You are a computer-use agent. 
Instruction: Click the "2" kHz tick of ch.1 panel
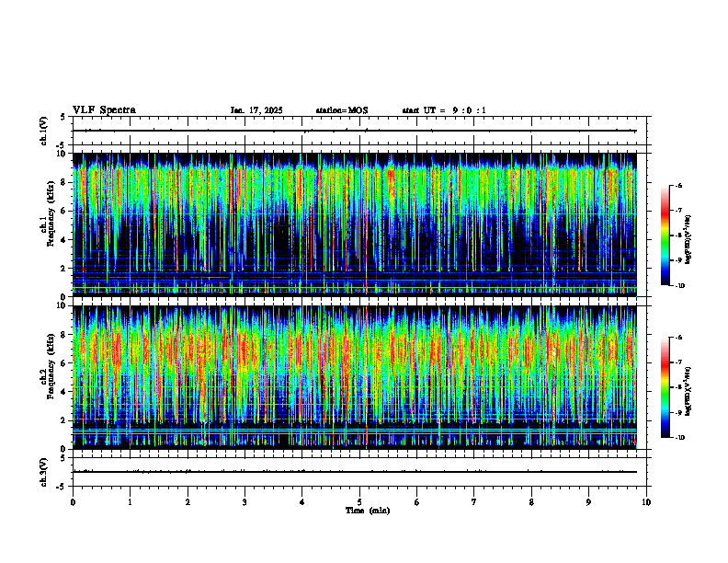point(64,269)
